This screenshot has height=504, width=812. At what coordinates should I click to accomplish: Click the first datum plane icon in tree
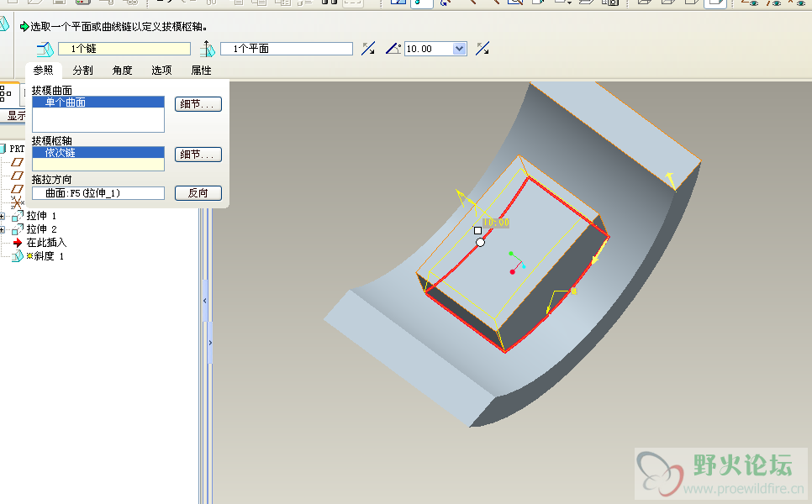[18, 162]
